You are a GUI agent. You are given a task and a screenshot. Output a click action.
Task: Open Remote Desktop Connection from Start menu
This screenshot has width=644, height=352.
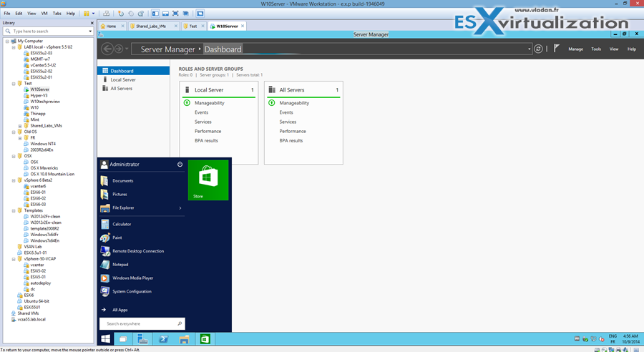click(x=142, y=251)
